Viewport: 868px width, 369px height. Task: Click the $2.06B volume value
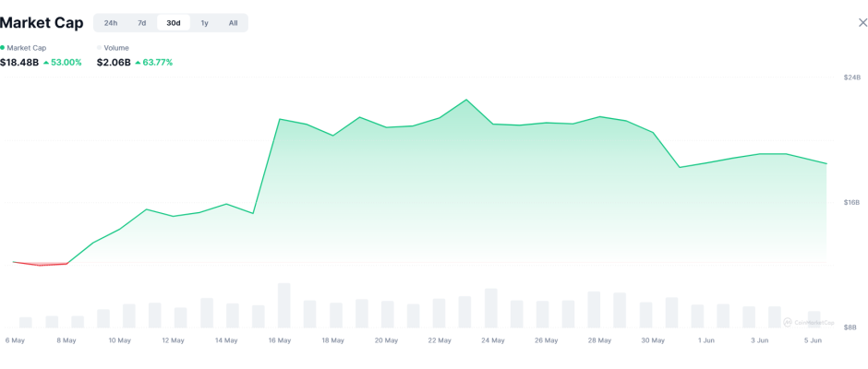pyautogui.click(x=114, y=63)
